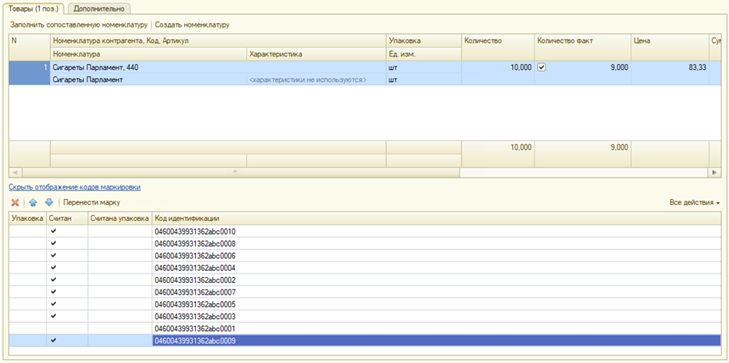Click the Цена column header
This screenshot has height=363, width=729.
(x=670, y=47)
